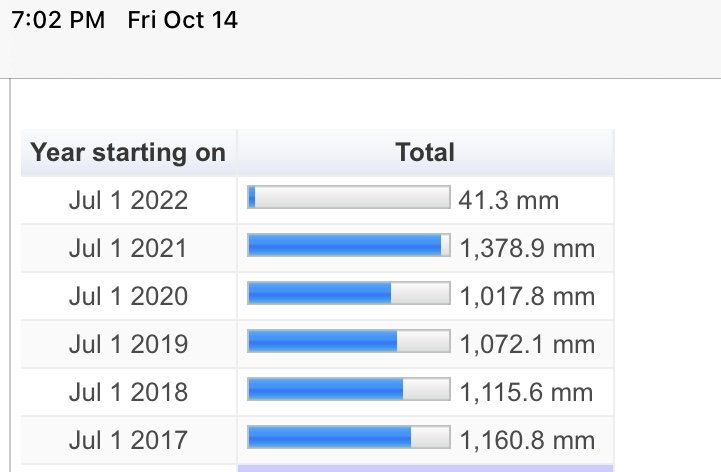Select the Jul 1 2021 row label
This screenshot has height=472, width=721.
pyautogui.click(x=128, y=248)
